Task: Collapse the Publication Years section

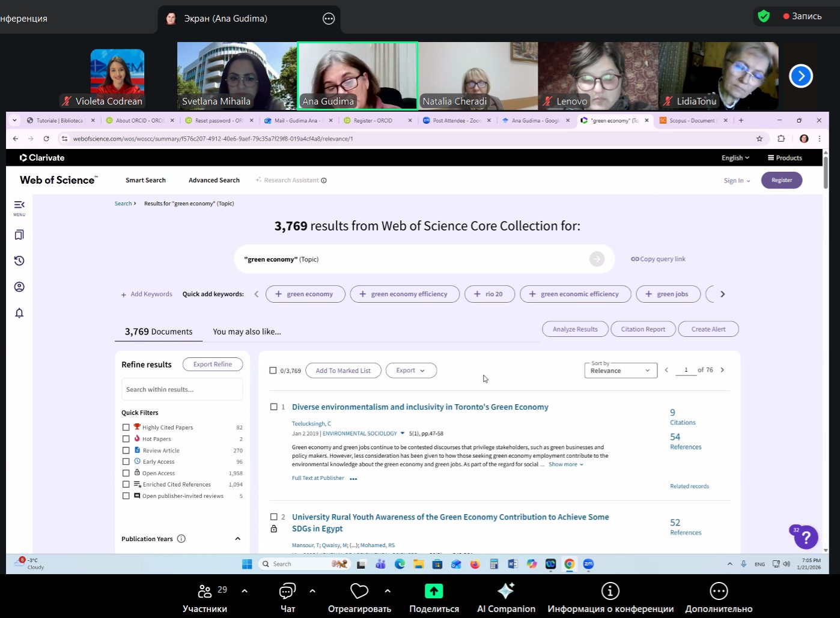Action: tap(237, 539)
